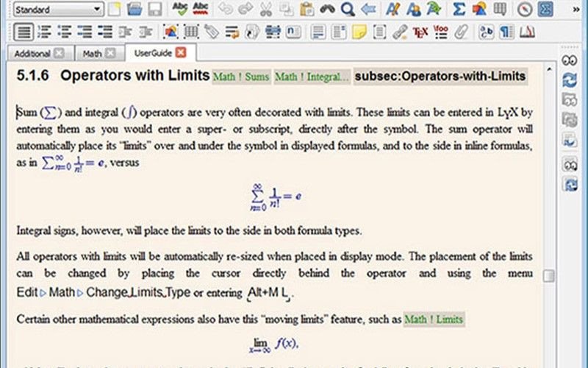Open the spellcheck icon with green check

coord(179,9)
